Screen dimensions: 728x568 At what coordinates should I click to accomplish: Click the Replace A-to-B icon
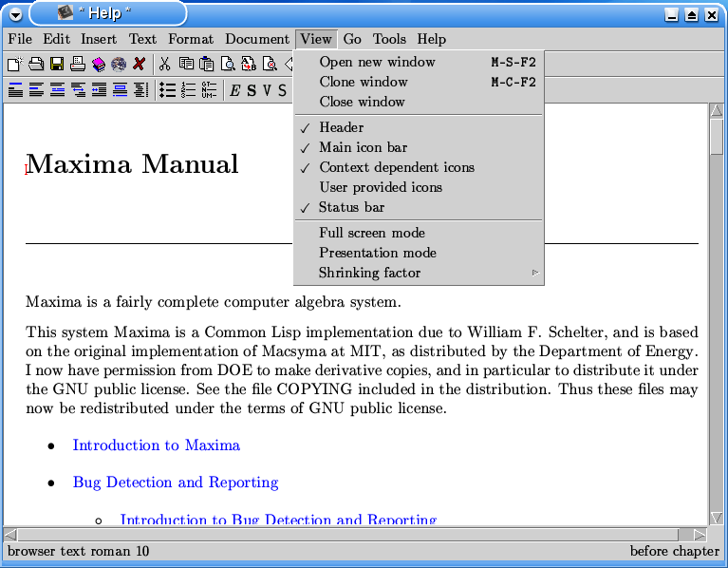(x=249, y=64)
